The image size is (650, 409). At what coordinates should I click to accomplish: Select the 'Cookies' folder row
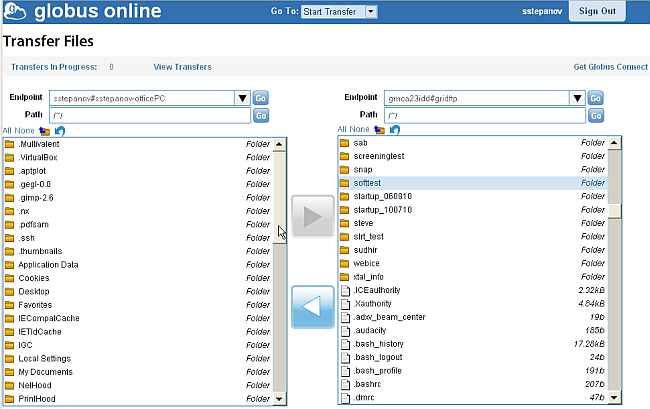tap(138, 278)
